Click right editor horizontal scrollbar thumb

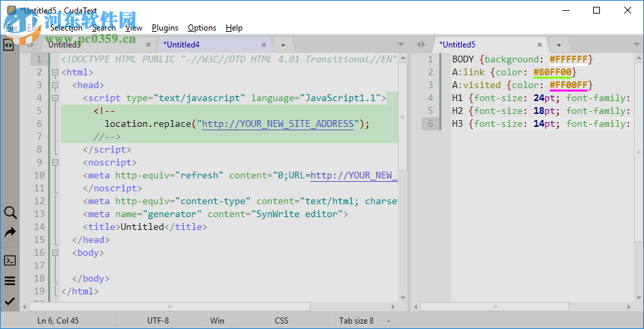495,307
